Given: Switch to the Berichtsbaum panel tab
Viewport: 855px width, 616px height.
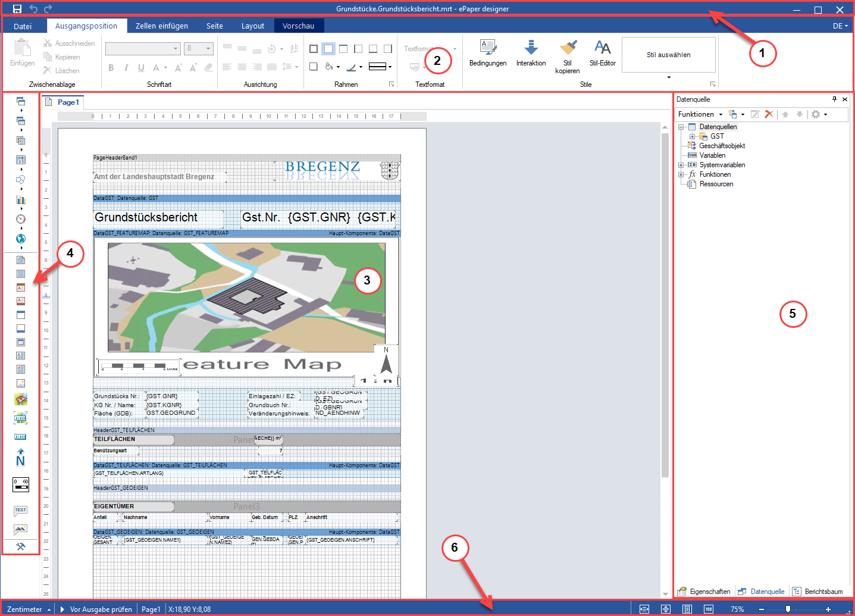Looking at the screenshot, I should [x=818, y=591].
